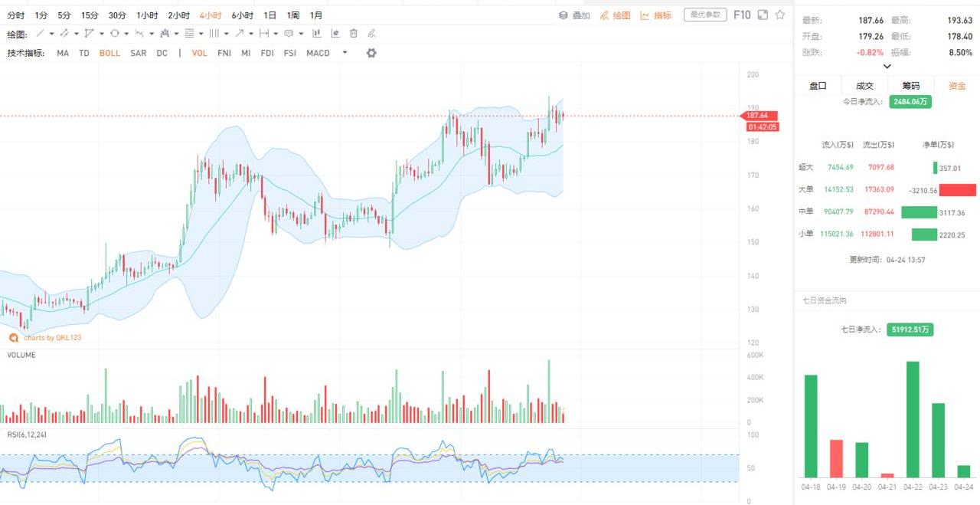
Task: Open the text annotation tool dropdown arrow
Action: (302, 34)
